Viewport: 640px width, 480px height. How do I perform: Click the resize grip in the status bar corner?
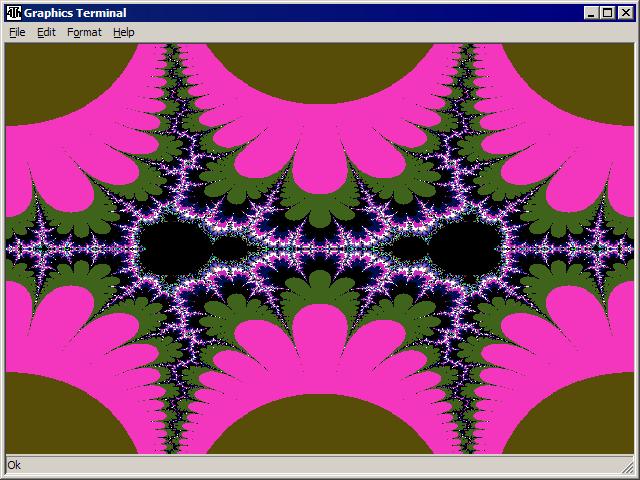[x=626, y=466]
